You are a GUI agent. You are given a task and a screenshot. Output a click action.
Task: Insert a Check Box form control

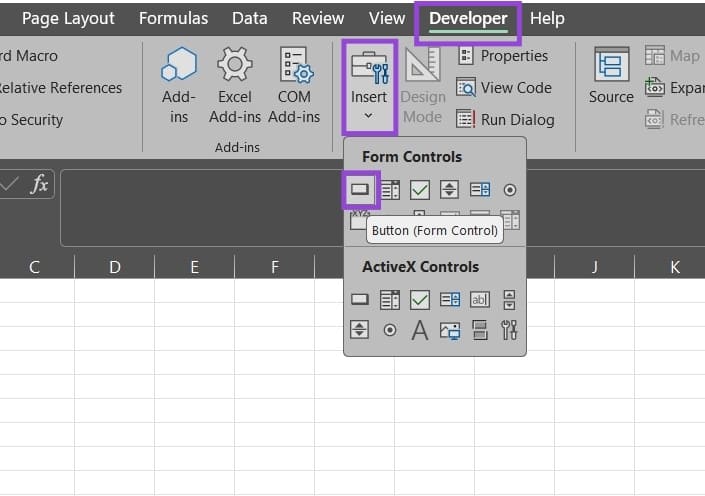419,190
